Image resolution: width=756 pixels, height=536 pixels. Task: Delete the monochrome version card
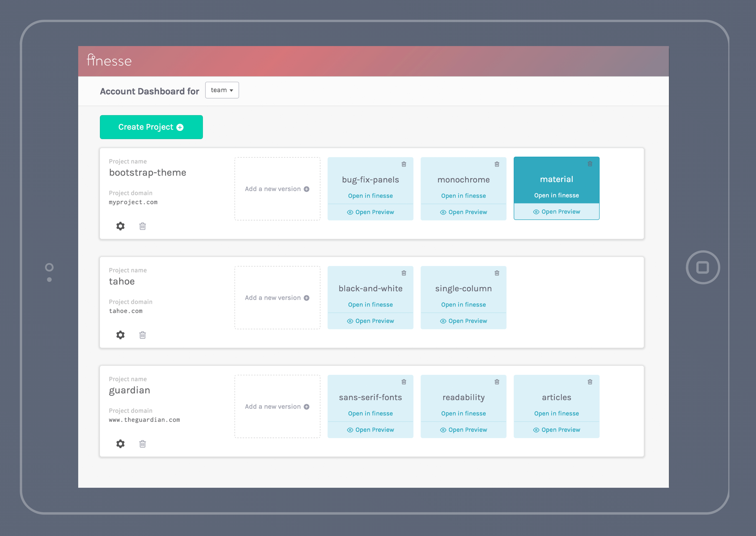[x=497, y=164]
